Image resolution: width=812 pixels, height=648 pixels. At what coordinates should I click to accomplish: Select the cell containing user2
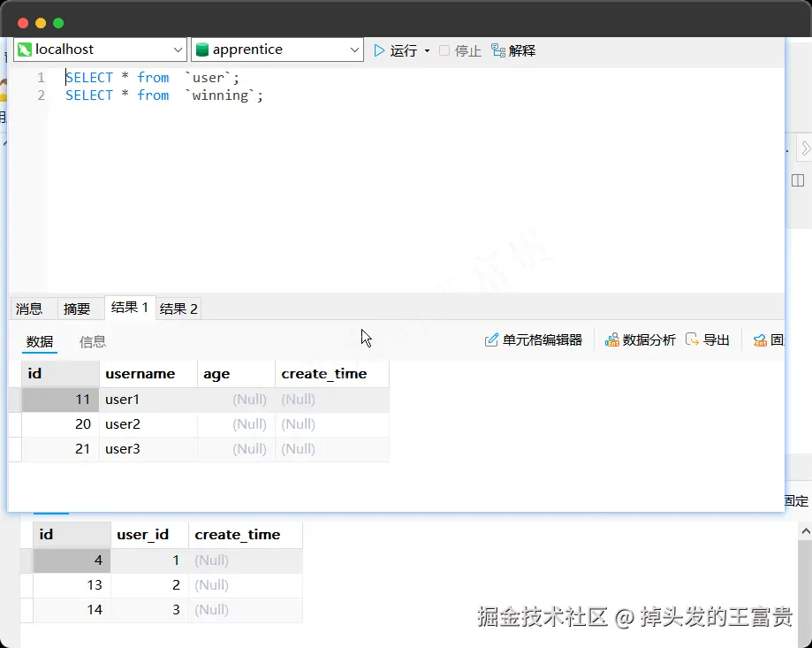click(x=148, y=424)
